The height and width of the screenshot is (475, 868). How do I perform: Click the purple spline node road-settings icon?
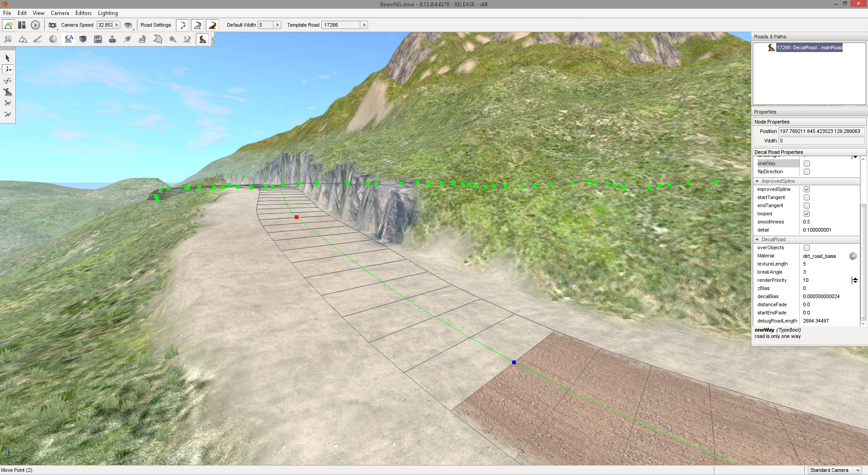(x=183, y=25)
